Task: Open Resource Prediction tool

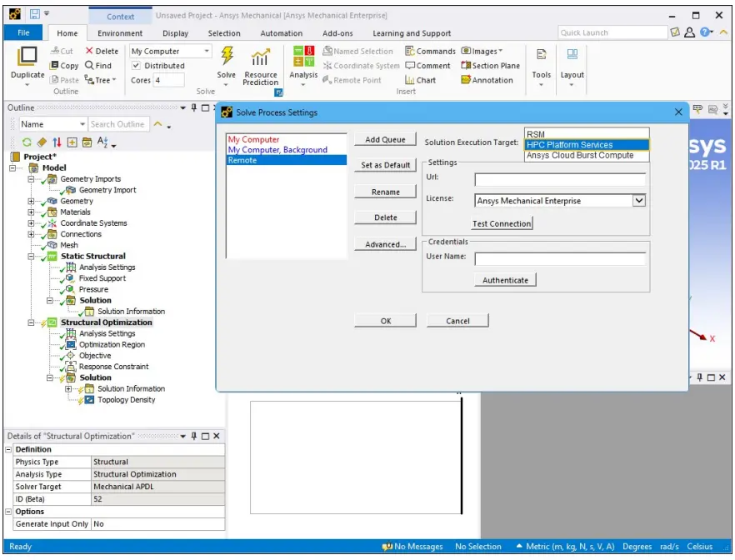Action: coord(261,67)
